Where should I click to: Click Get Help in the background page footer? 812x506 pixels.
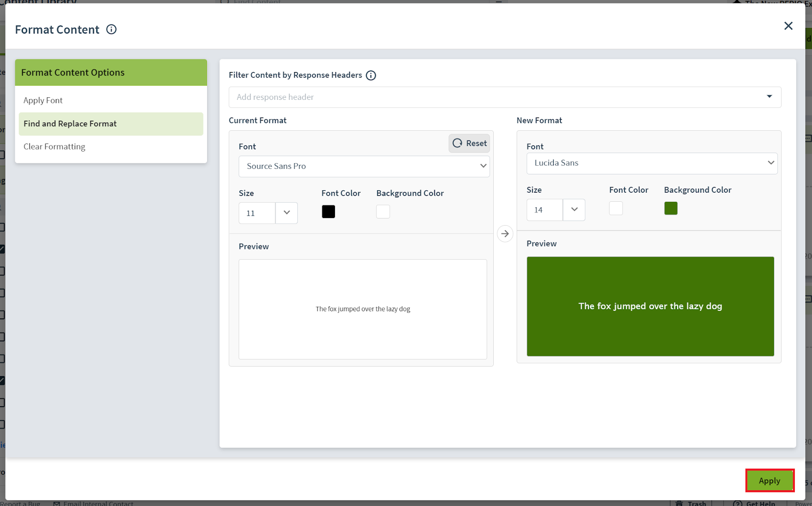tap(754, 503)
